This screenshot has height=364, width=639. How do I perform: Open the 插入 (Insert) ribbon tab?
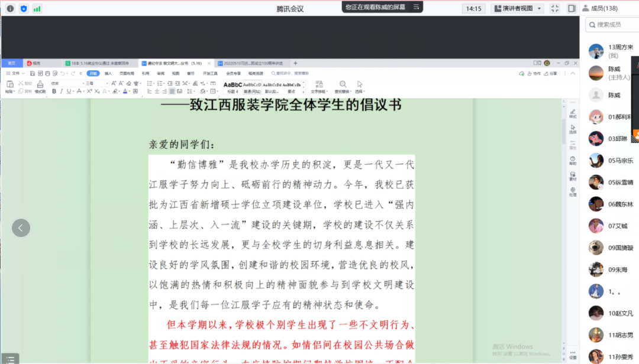point(108,73)
